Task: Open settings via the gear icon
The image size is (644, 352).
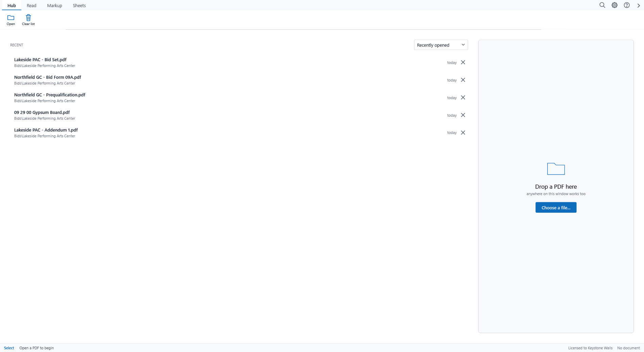Action: (x=615, y=5)
